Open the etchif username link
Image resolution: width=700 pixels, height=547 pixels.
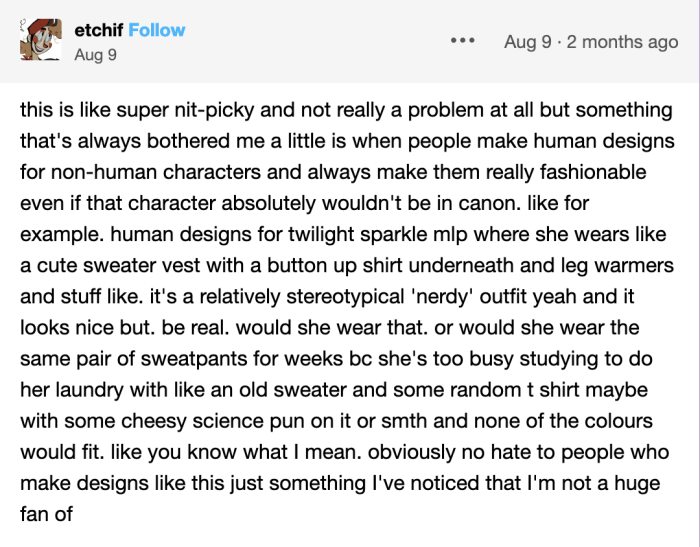pos(98,30)
